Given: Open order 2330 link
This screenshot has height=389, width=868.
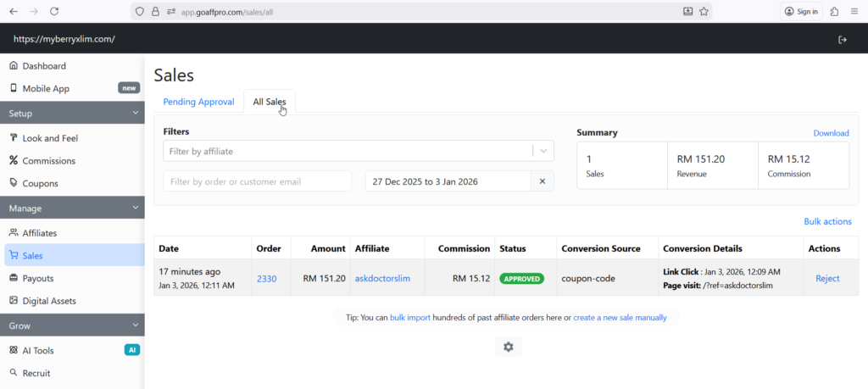Looking at the screenshot, I should click(x=266, y=278).
